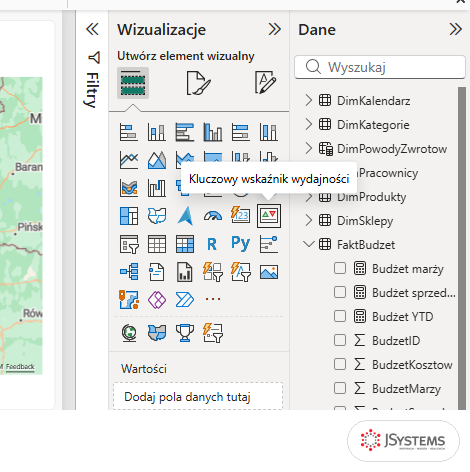The height and width of the screenshot is (472, 470).
Task: Enable the BudzetMarzy field checkbox
Action: 340,388
